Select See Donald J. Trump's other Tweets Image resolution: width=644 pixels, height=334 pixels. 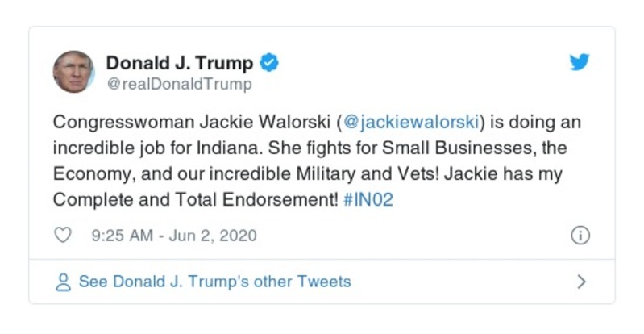click(x=214, y=282)
